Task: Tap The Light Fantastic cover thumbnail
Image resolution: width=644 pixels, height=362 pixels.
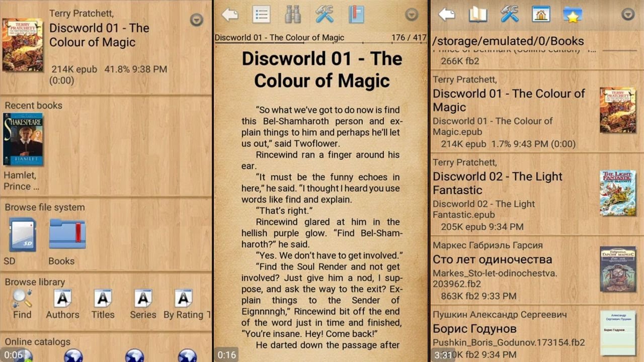Action: (617, 194)
